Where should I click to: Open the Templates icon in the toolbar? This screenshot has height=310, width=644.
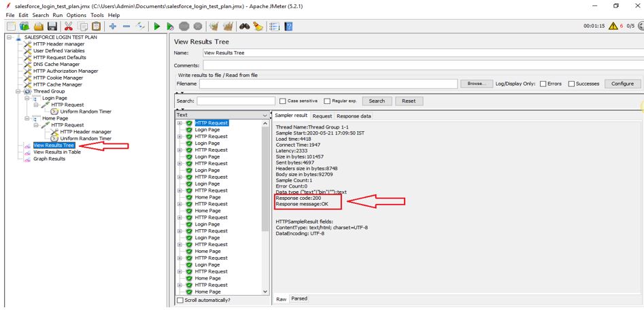coord(24,27)
